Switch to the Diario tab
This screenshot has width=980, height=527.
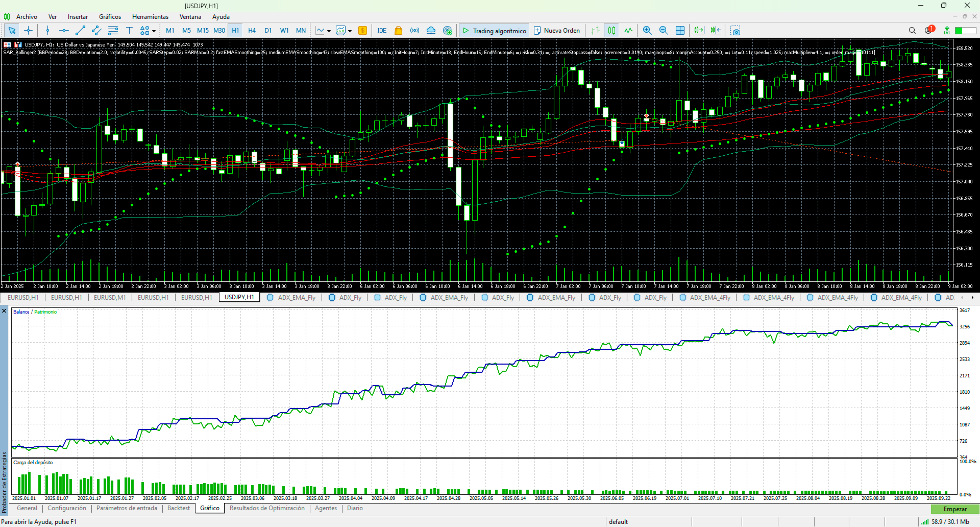tap(355, 508)
